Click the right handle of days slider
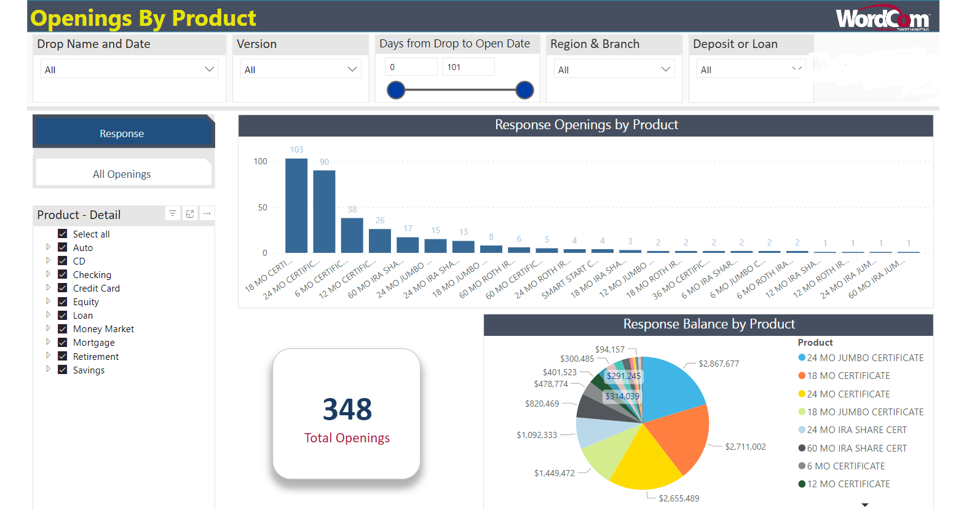This screenshot has width=980, height=510. [524, 90]
